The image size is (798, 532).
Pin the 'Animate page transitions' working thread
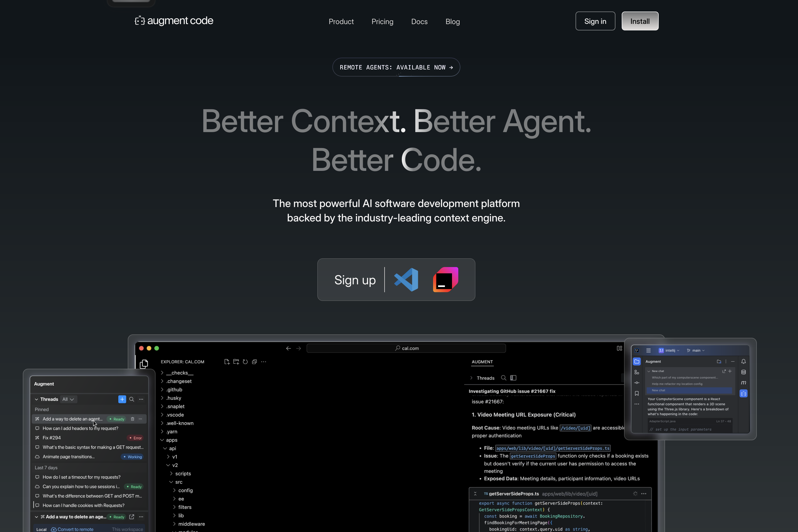pos(68,457)
